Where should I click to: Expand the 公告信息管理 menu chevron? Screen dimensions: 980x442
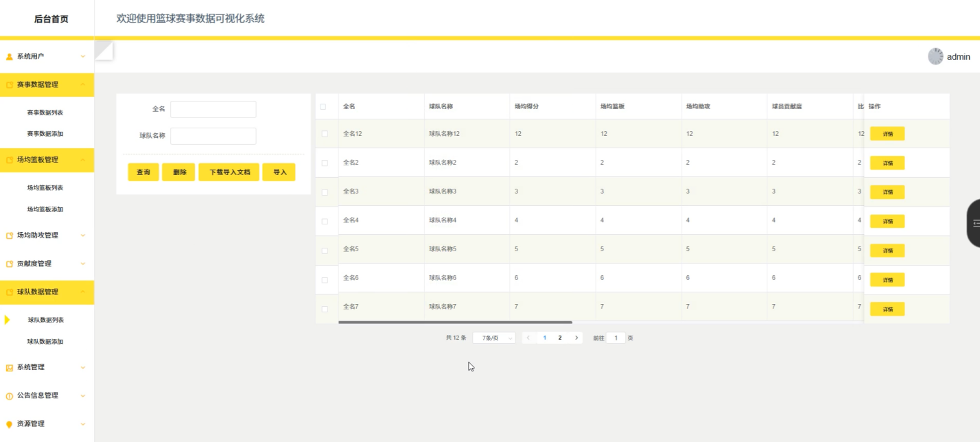pyautogui.click(x=83, y=395)
